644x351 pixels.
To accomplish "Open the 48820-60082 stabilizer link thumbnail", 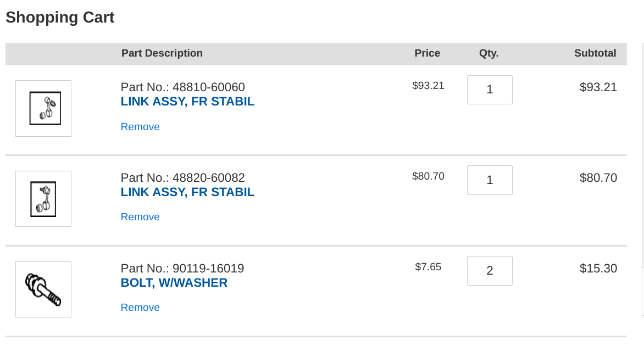I will pos(43,199).
